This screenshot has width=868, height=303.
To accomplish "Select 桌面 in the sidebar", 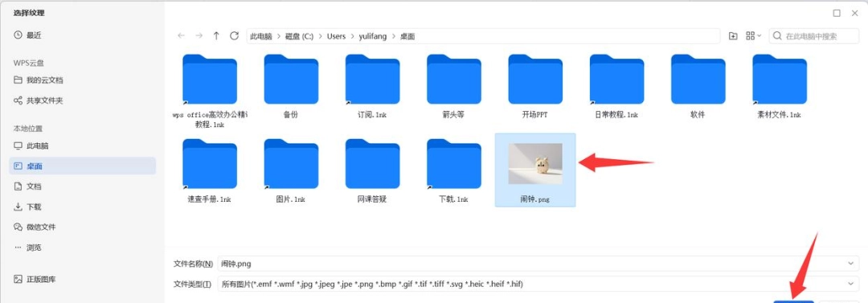I will point(83,166).
